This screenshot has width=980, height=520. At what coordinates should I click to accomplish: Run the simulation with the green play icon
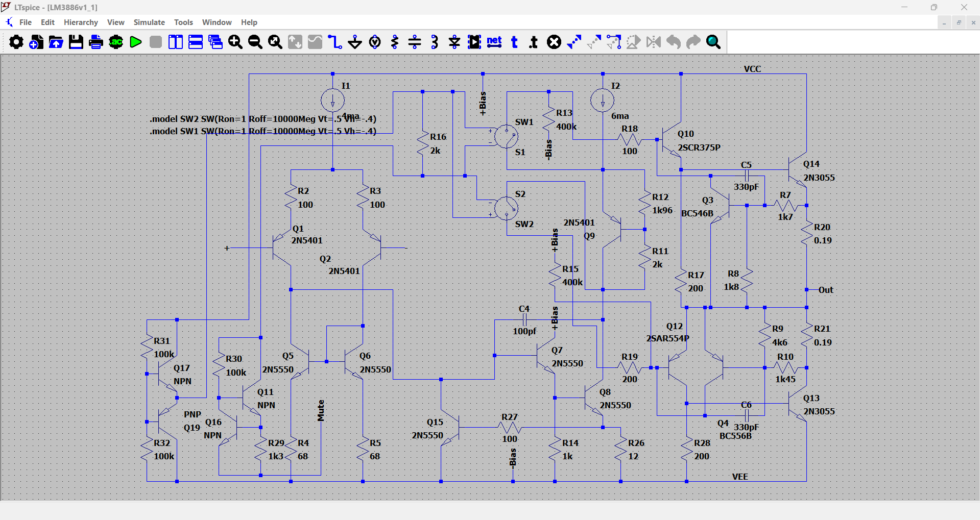tap(136, 42)
